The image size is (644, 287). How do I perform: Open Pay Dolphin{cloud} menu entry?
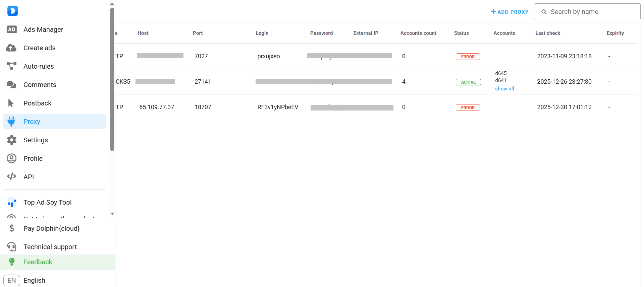51,228
